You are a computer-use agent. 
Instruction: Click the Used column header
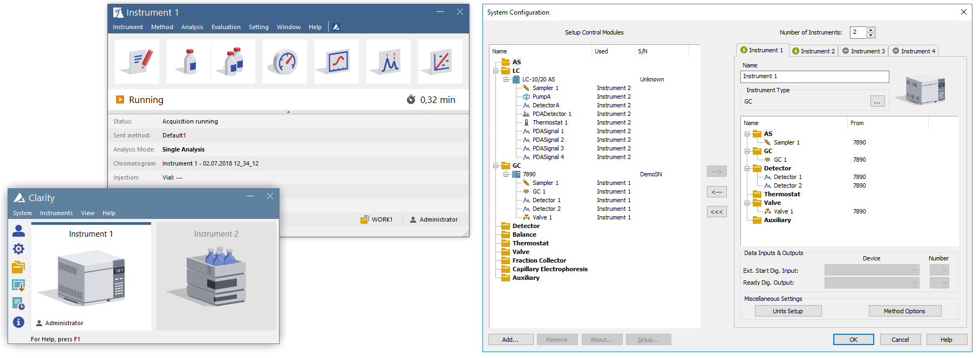[x=613, y=51]
